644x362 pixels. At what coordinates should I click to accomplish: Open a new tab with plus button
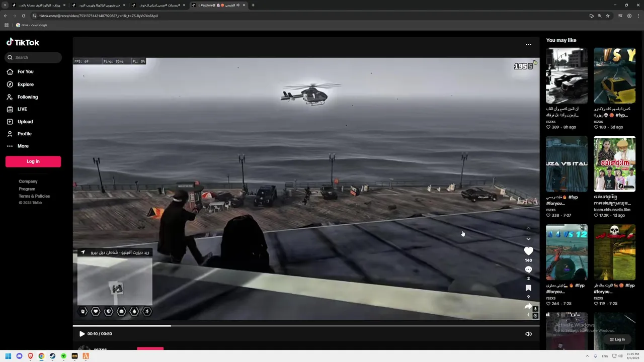pyautogui.click(x=253, y=5)
